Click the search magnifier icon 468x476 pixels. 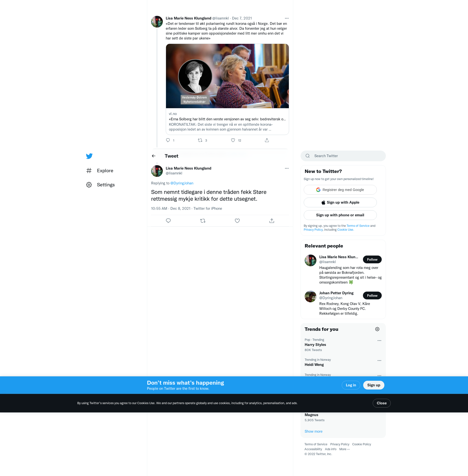[x=308, y=156]
